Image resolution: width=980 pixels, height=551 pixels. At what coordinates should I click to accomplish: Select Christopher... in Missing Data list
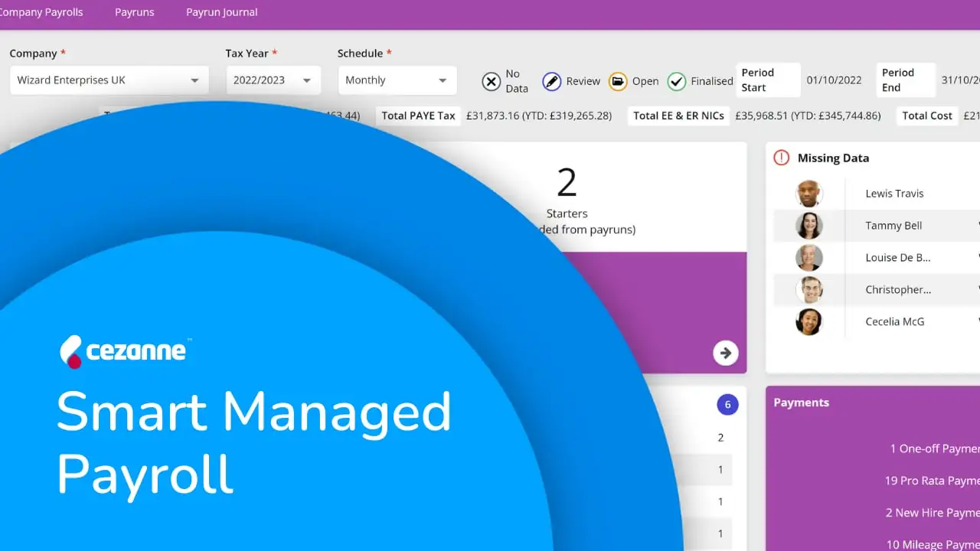click(898, 290)
